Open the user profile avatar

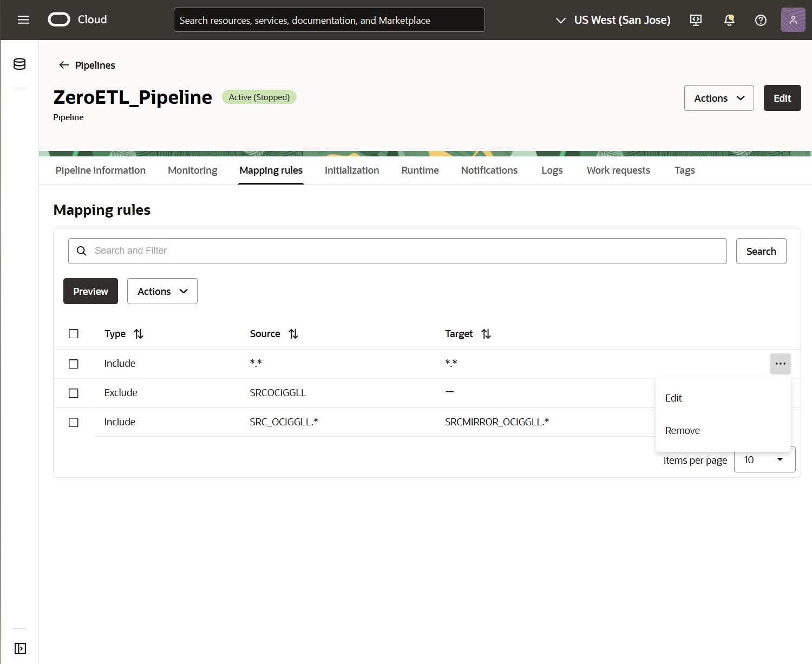[x=793, y=19]
